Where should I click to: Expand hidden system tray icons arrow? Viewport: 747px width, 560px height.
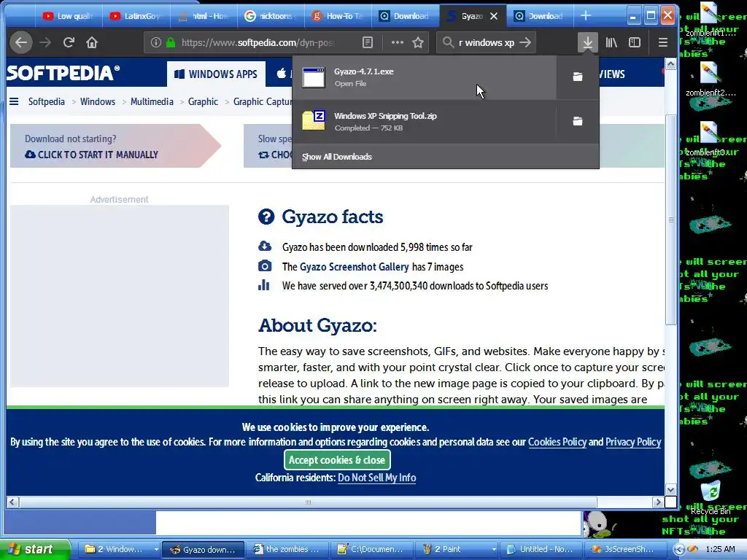(678, 549)
